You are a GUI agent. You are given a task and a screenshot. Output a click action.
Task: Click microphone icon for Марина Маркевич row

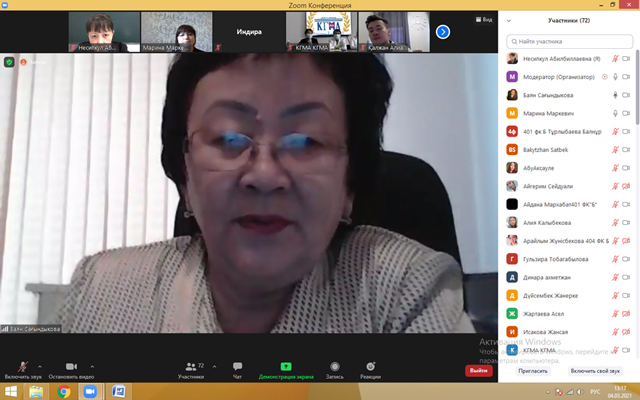pyautogui.click(x=615, y=113)
